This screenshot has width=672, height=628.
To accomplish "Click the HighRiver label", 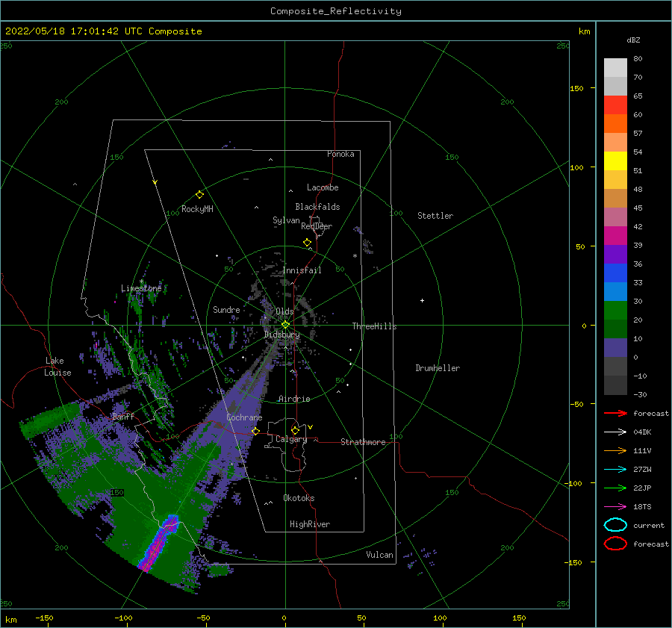I will pyautogui.click(x=310, y=524).
